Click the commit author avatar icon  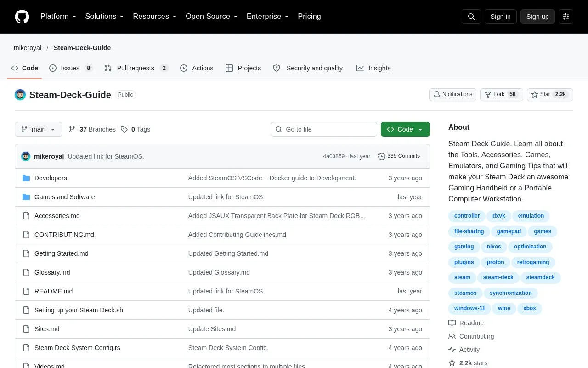[x=26, y=156]
